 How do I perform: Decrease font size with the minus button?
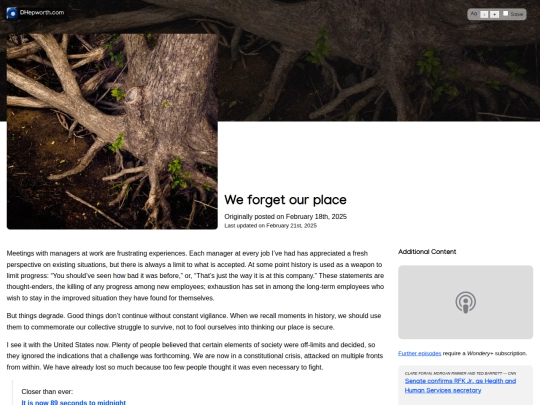[x=484, y=14]
